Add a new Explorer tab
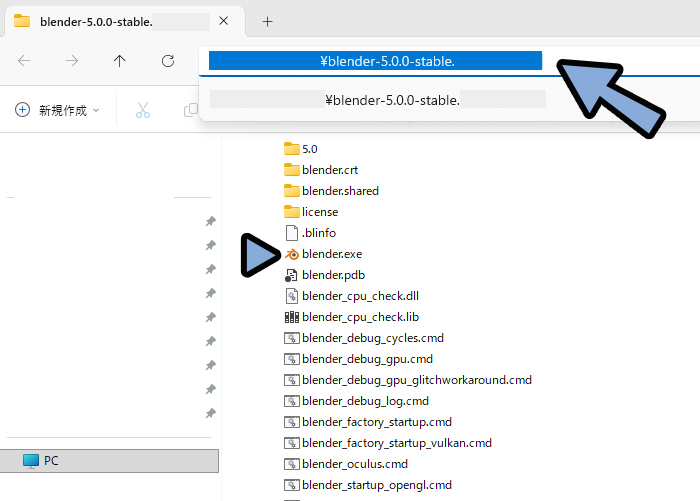Screen dimensions: 700x501 click(x=267, y=21)
